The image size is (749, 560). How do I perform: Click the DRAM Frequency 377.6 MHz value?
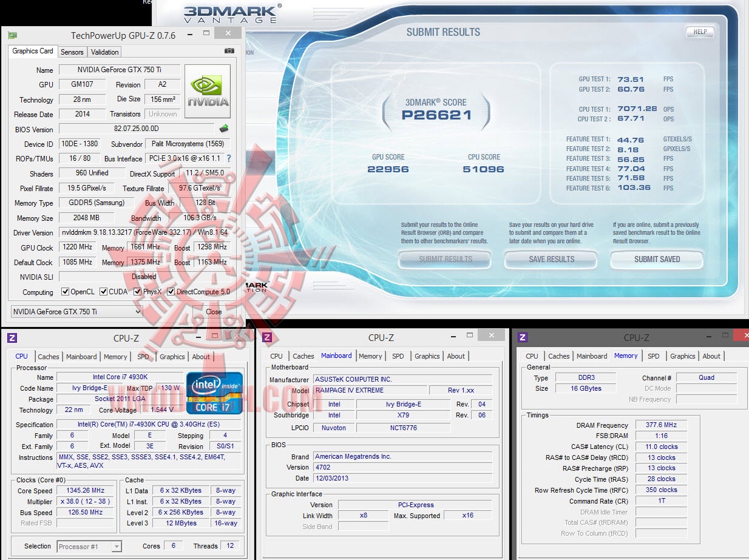662,425
